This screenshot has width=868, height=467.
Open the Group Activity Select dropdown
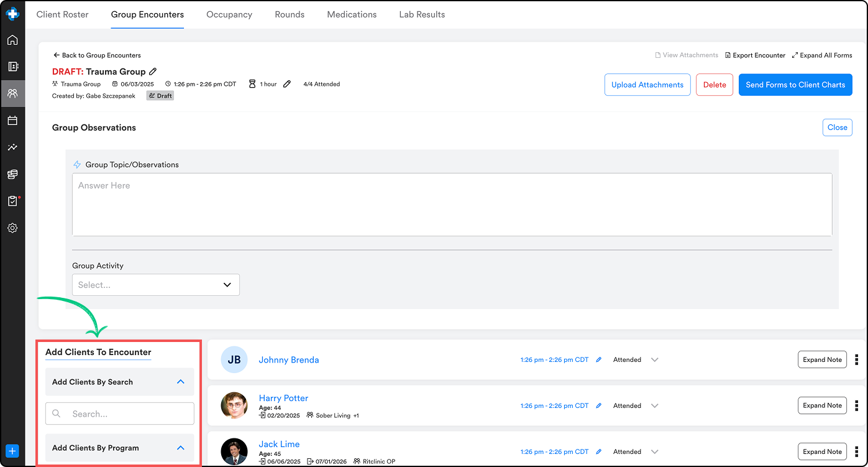coord(155,284)
